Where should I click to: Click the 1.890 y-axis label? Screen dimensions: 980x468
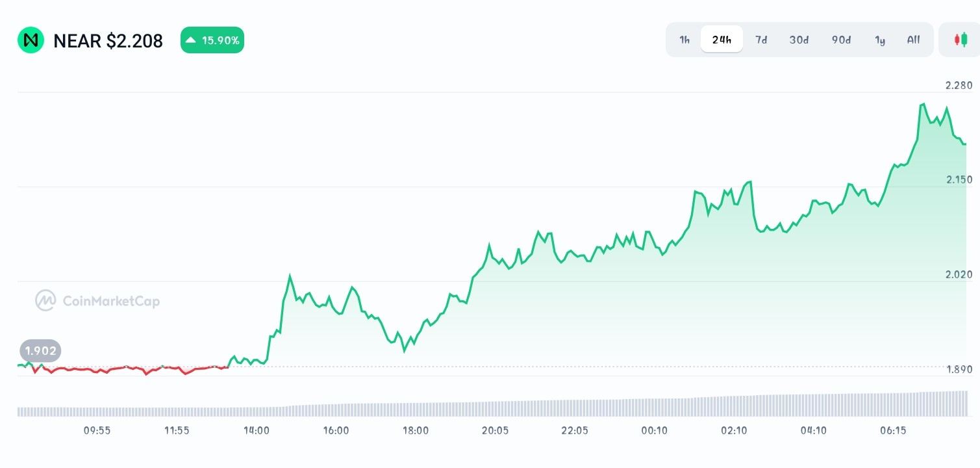(959, 369)
